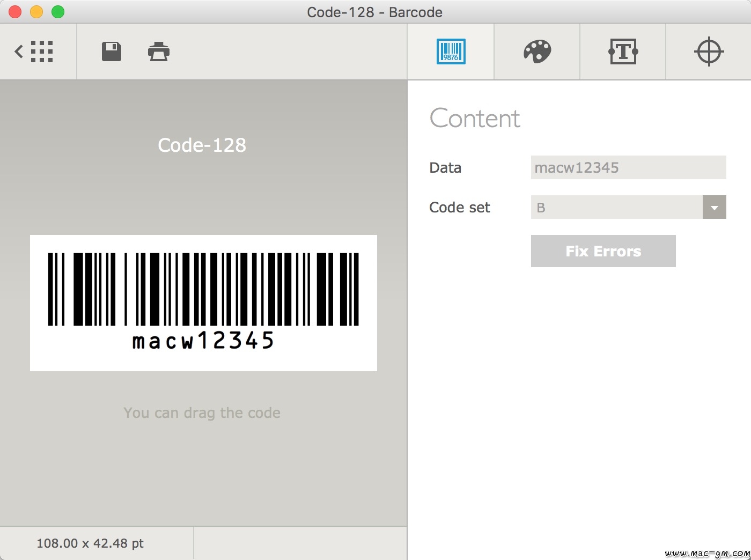751x560 pixels.
Task: Click the 108.00 x 42.48 pt size readout
Action: coord(90,543)
